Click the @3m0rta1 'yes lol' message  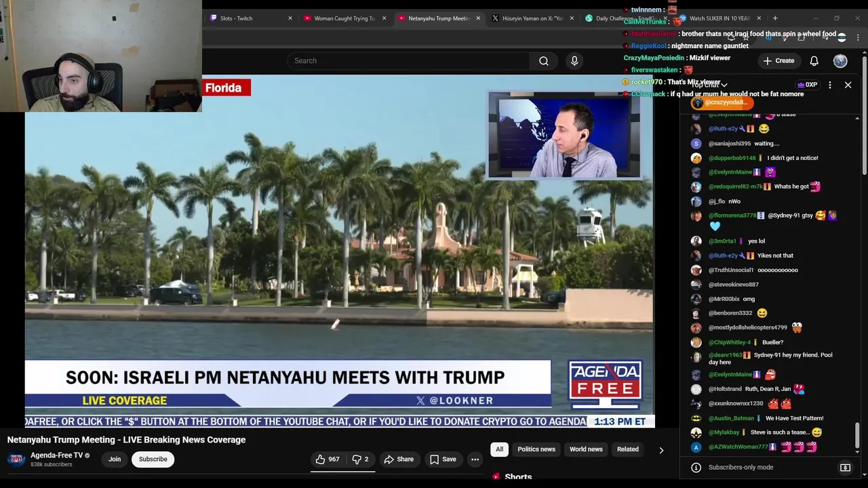coord(756,241)
